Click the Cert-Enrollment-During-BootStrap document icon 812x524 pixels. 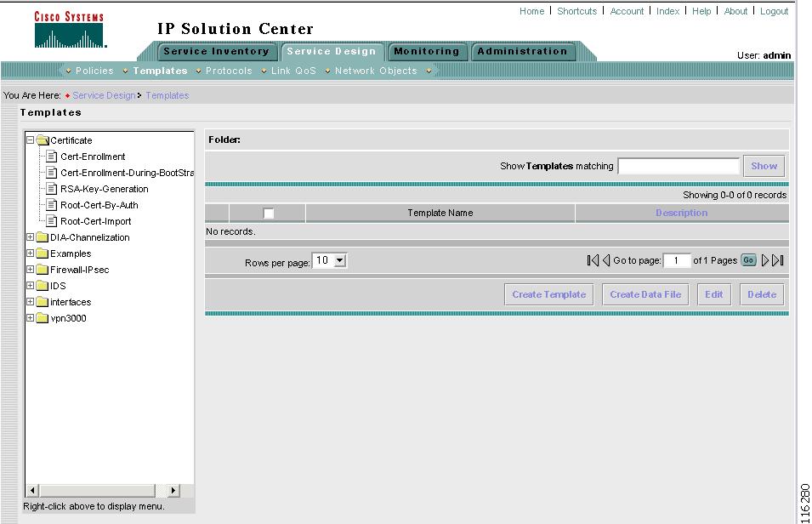point(51,172)
